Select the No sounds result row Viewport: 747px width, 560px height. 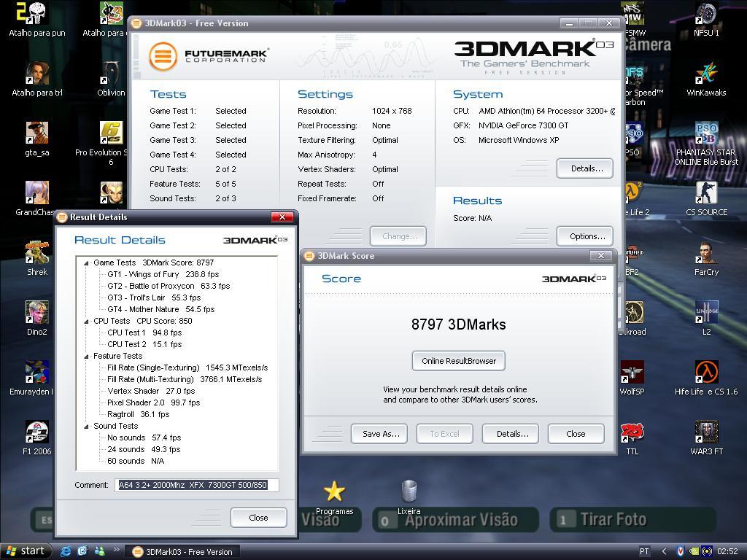(144, 437)
